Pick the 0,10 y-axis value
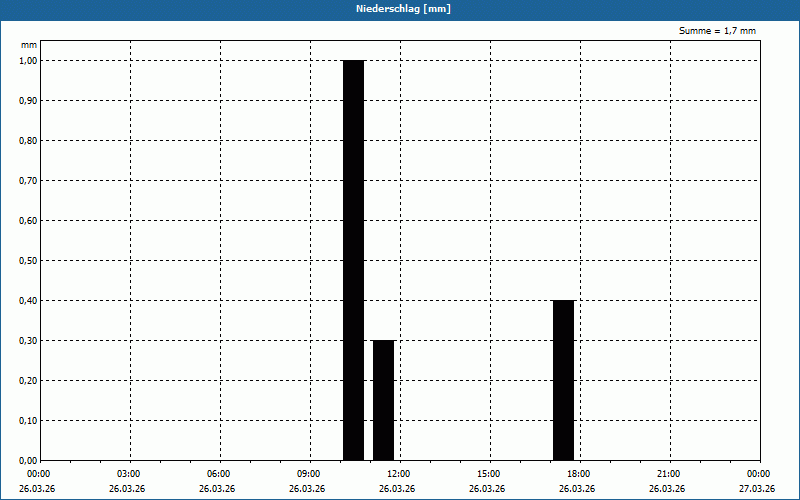This screenshot has height=500, width=800. coord(28,420)
